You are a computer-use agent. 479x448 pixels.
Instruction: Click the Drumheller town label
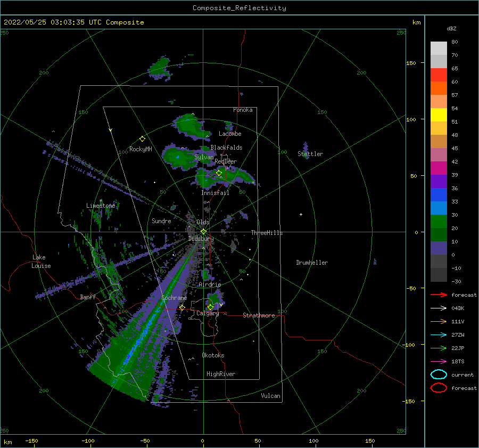(312, 263)
